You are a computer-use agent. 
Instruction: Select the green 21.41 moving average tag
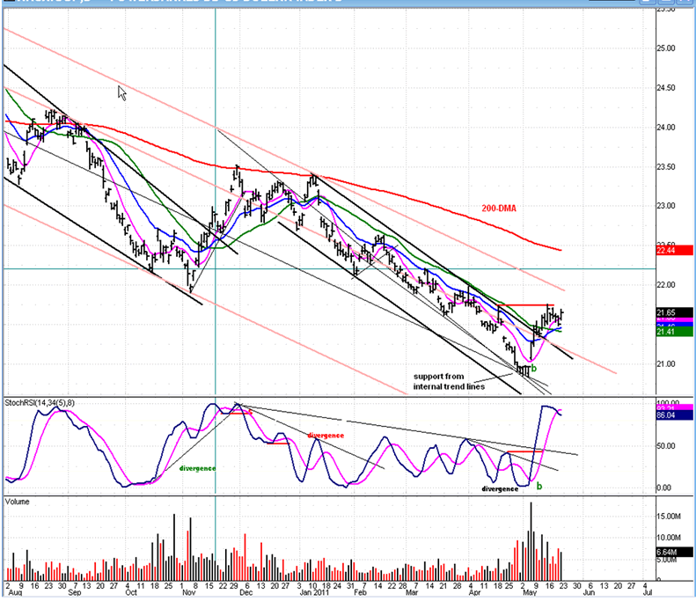671,332
